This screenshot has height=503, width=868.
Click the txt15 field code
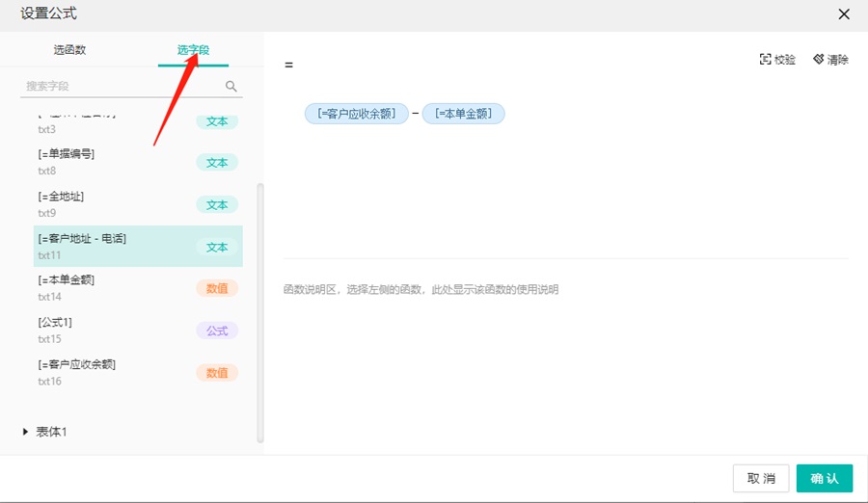[49, 338]
